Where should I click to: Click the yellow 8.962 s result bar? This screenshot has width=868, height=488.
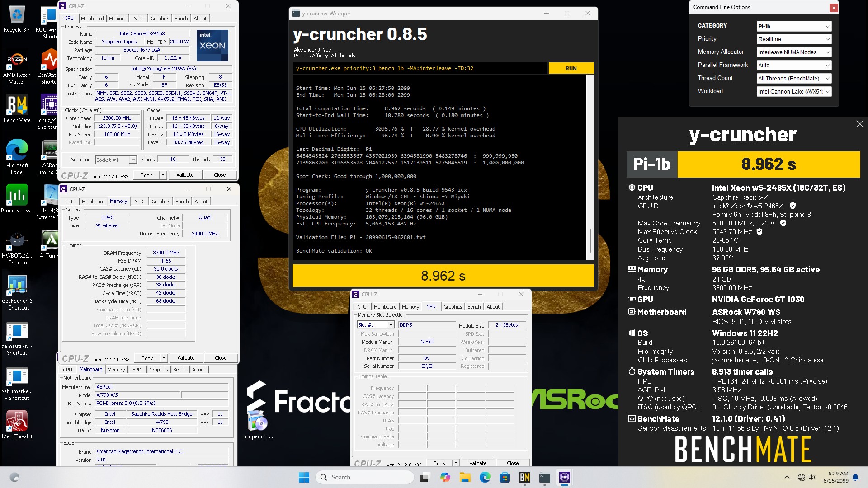443,276
